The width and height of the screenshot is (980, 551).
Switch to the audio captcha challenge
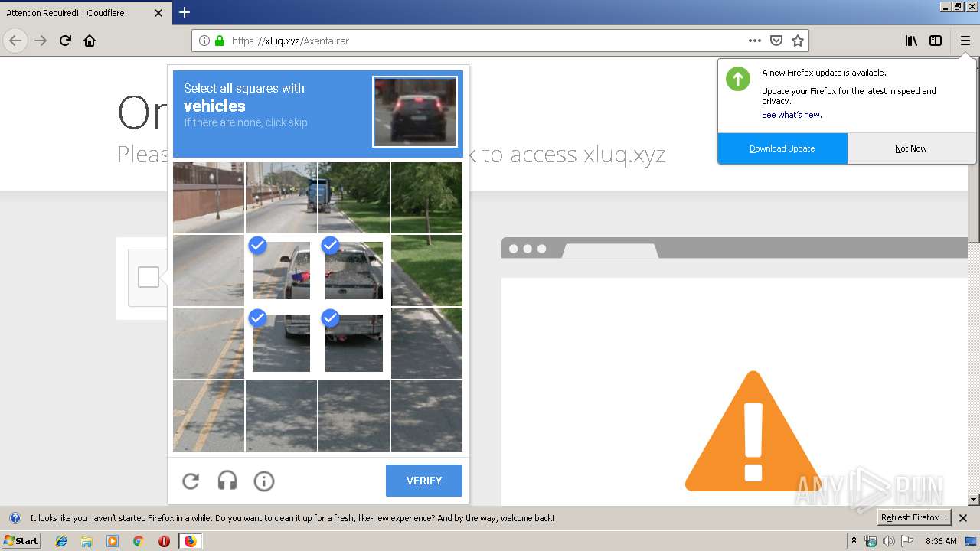[227, 481]
